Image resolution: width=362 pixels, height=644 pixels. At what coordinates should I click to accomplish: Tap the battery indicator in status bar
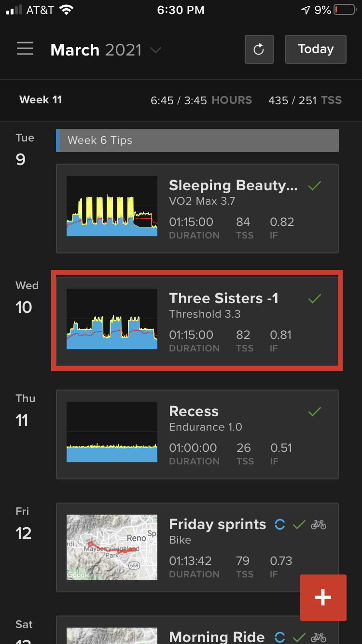point(345,10)
